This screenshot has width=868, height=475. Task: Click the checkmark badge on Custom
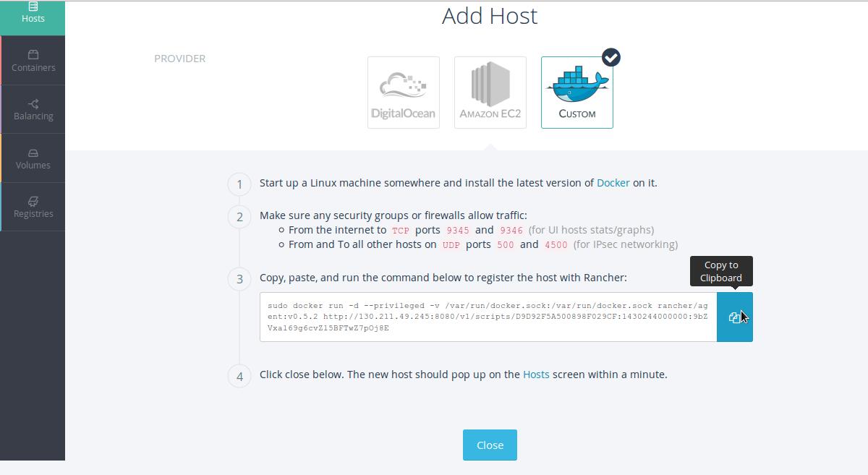[x=611, y=57]
